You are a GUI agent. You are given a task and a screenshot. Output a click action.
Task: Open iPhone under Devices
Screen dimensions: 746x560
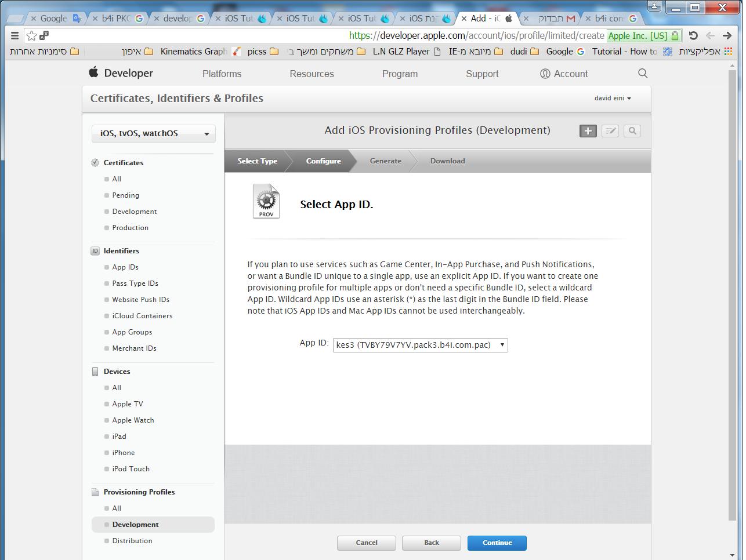[124, 453]
